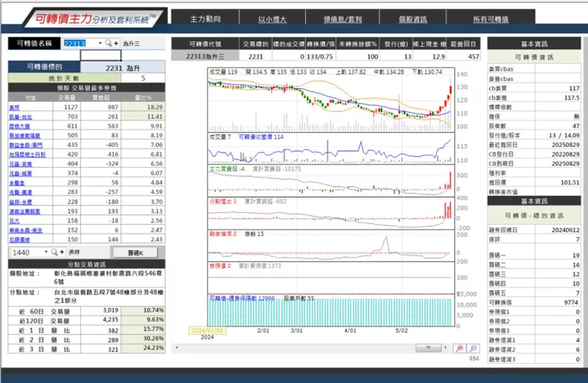Image resolution: width=588 pixels, height=383 pixels.
Task: Click the 可轉換張 value 9774
Action: [558, 303]
